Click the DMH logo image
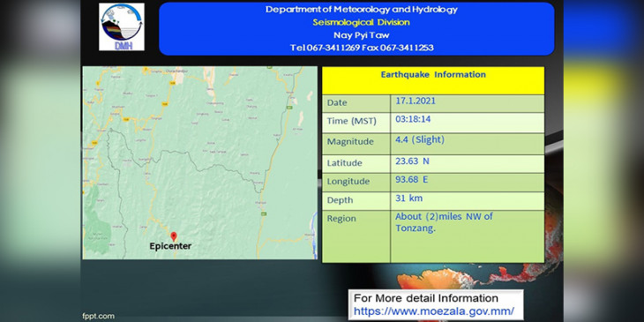 [122, 27]
